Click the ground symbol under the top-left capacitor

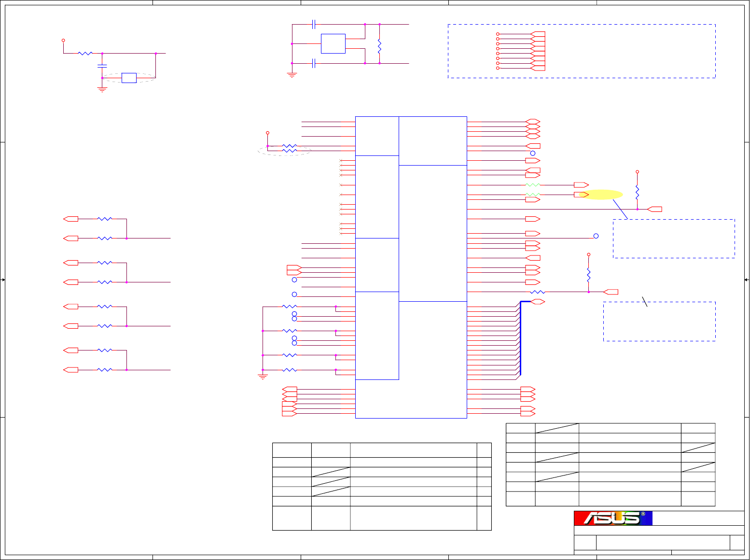102,89
